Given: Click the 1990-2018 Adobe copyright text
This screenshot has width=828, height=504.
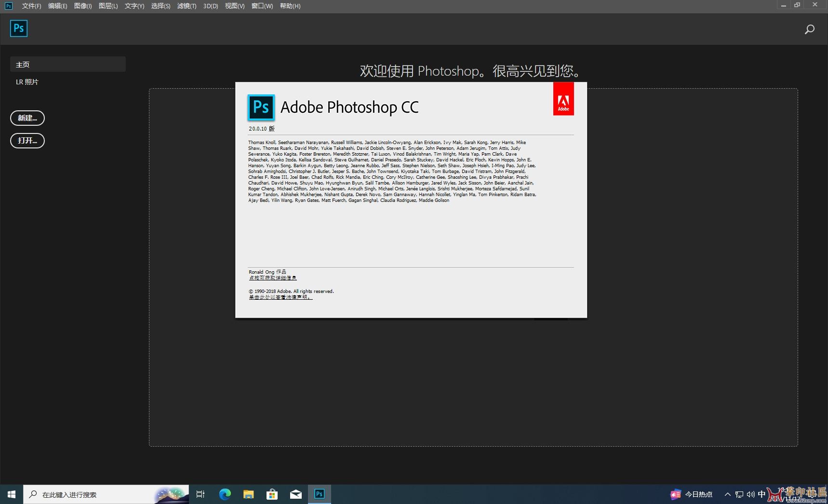Looking at the screenshot, I should [291, 291].
